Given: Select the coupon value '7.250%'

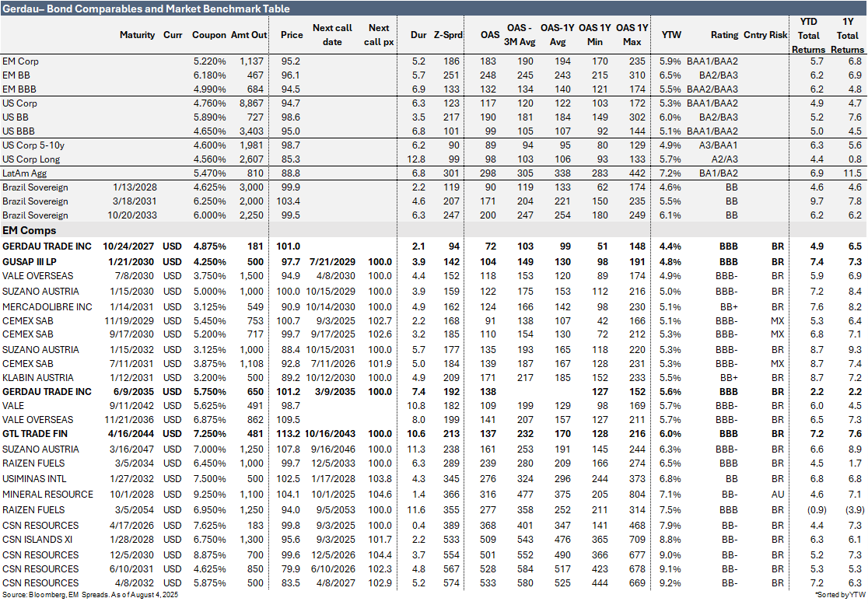Looking at the screenshot, I should tap(209, 433).
